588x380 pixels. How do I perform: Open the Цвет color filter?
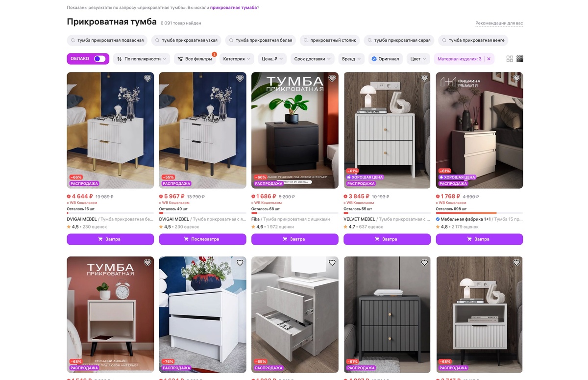(418, 59)
